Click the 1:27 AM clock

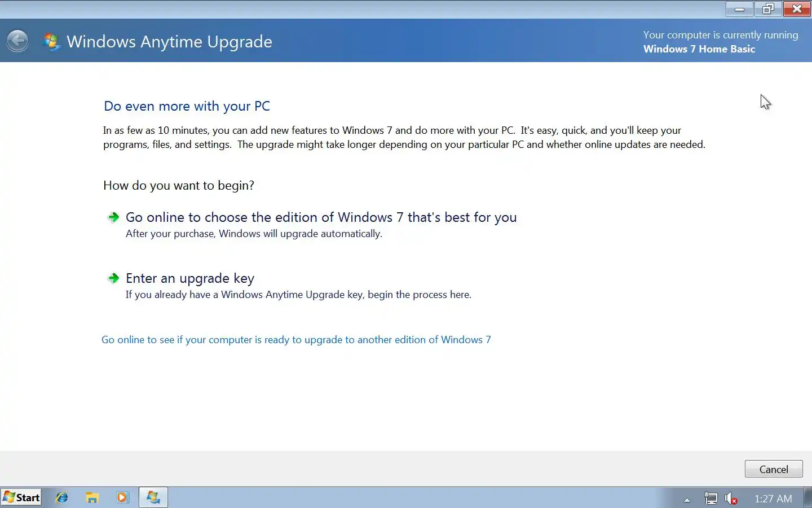pyautogui.click(x=773, y=498)
